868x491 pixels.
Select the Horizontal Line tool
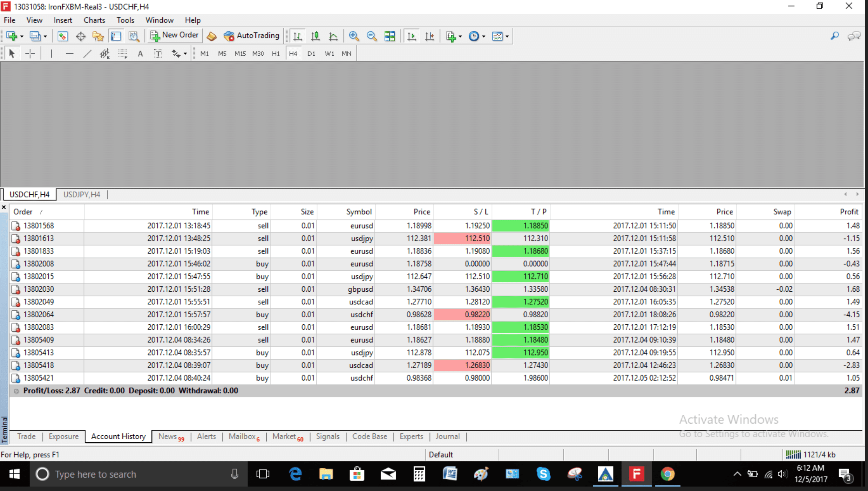[x=69, y=53]
